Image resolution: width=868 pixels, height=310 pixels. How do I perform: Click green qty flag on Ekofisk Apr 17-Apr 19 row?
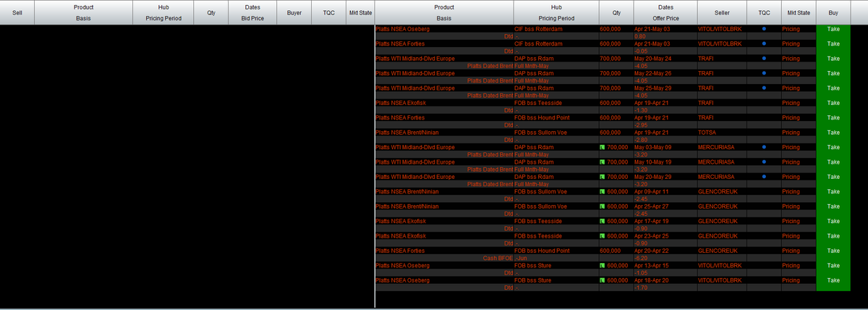[603, 221]
